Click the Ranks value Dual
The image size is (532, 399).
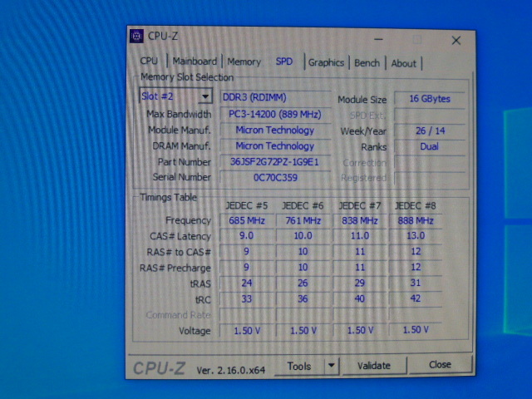click(430, 146)
